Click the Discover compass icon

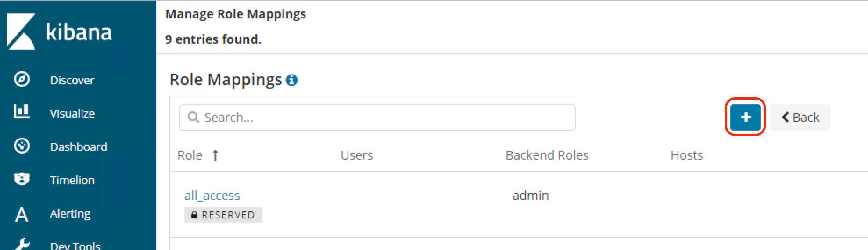[x=22, y=79]
